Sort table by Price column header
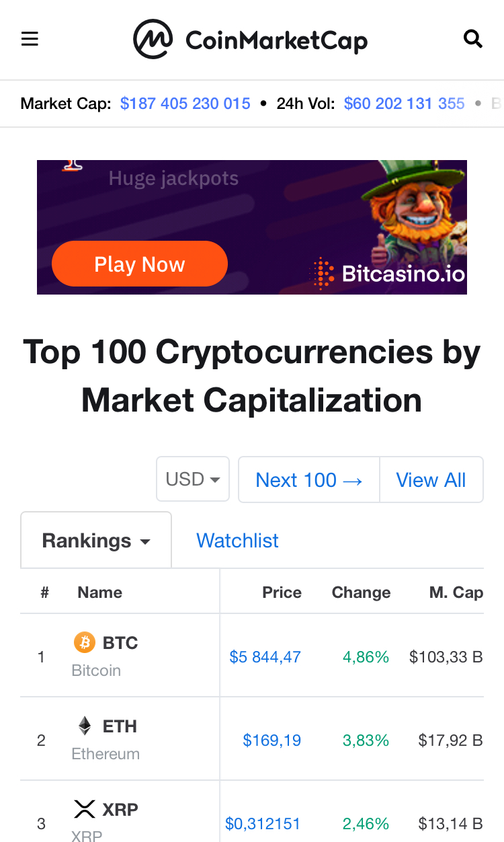 [282, 592]
